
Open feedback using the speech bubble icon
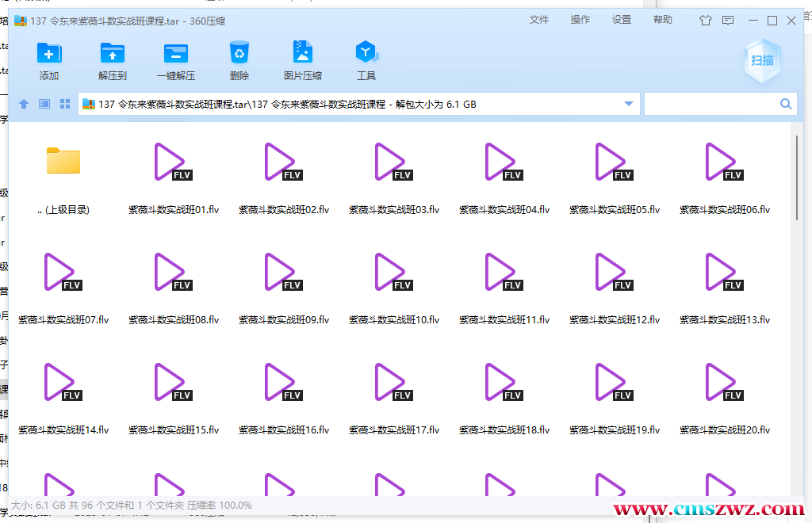tap(728, 20)
